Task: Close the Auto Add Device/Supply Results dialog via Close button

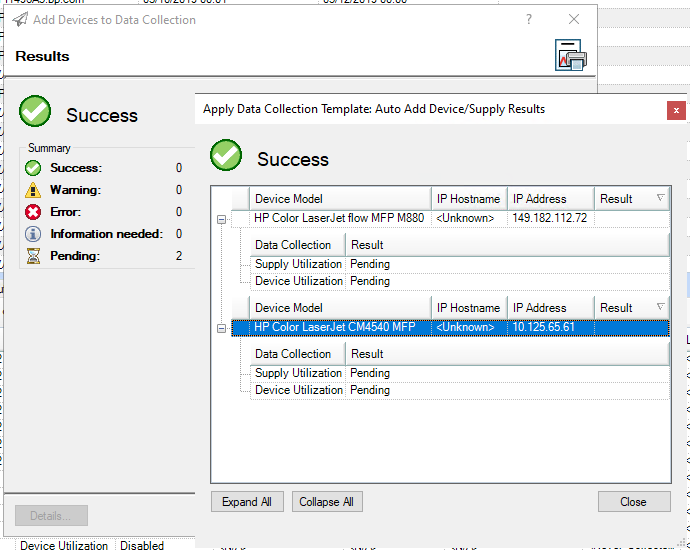Action: (634, 502)
